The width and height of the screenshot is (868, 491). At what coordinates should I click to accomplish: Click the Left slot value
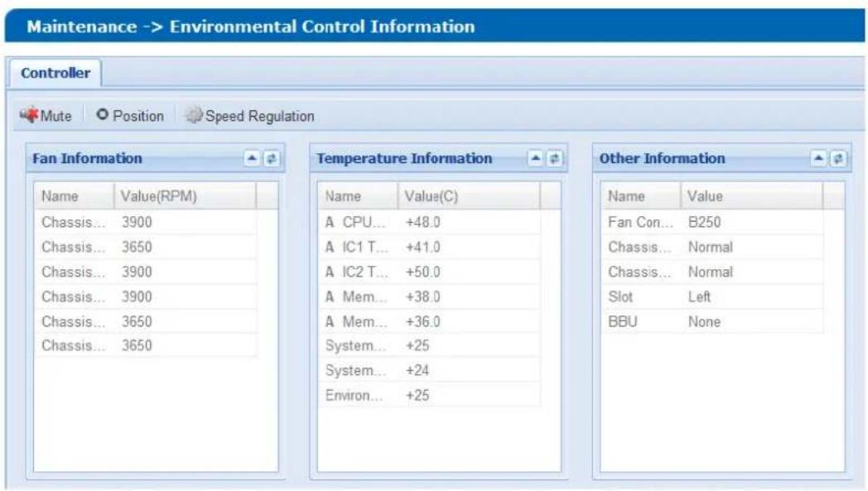click(x=699, y=297)
